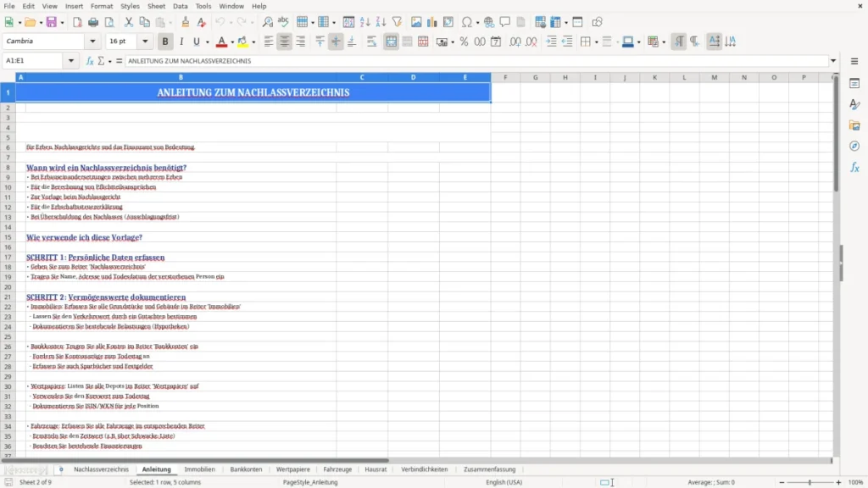Click the Sum sigma icon
The width and height of the screenshot is (868, 488).
[x=101, y=61]
